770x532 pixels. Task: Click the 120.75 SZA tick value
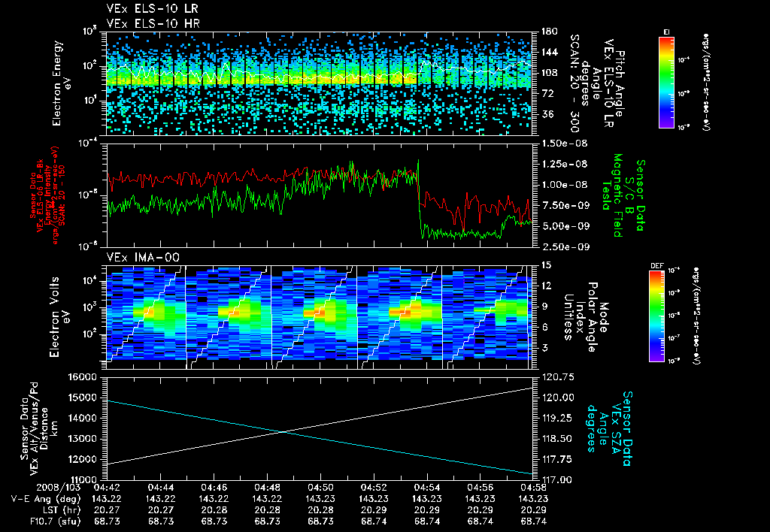pyautogui.click(x=557, y=377)
